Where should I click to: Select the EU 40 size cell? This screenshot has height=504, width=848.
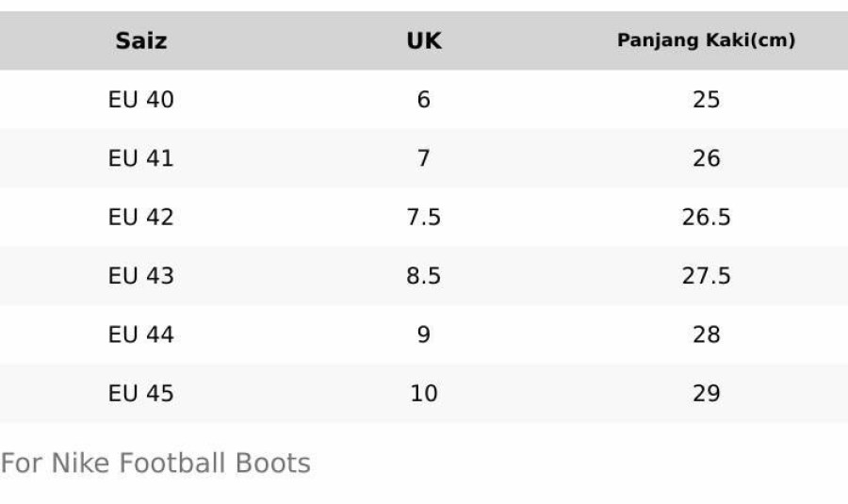point(141,99)
